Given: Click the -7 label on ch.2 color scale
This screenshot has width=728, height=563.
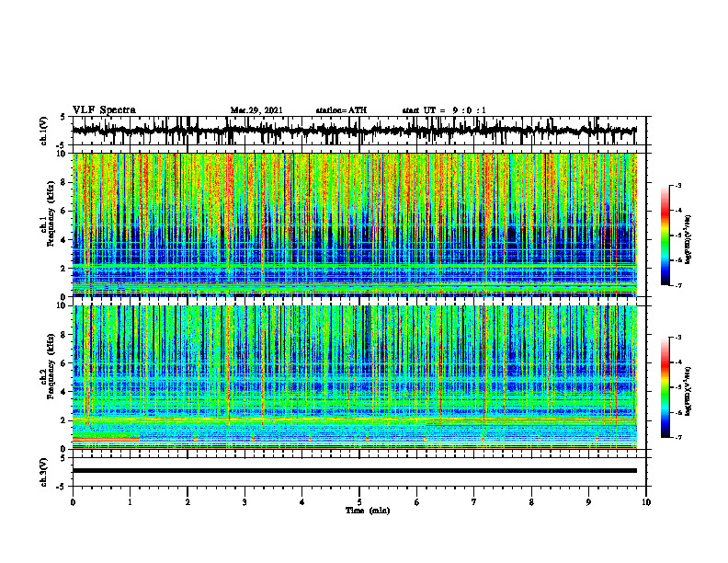Looking at the screenshot, I should pyautogui.click(x=678, y=437).
